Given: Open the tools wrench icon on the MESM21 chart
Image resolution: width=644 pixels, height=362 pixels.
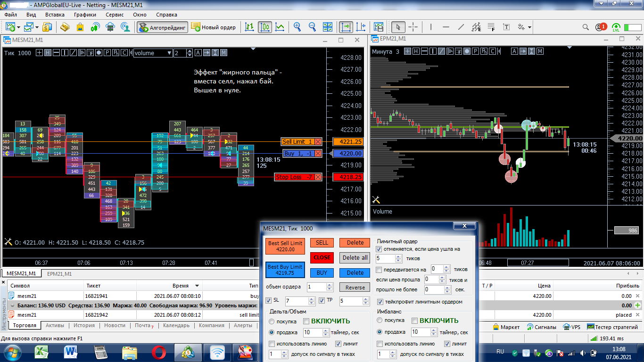Looking at the screenshot, I should [8, 242].
